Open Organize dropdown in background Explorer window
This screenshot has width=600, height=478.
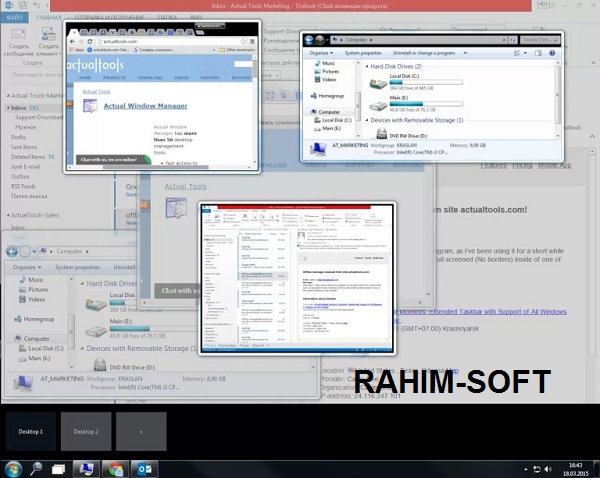click(27, 267)
